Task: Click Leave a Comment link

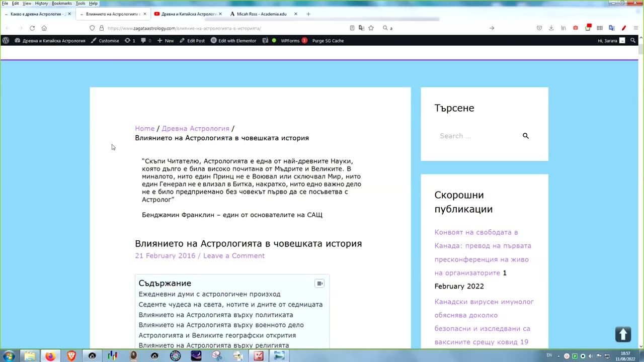Action: click(234, 256)
